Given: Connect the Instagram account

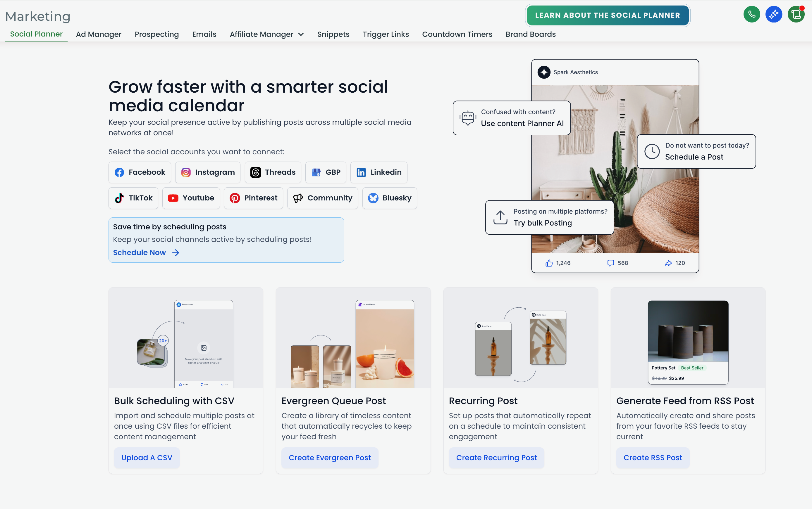Looking at the screenshot, I should (x=208, y=172).
